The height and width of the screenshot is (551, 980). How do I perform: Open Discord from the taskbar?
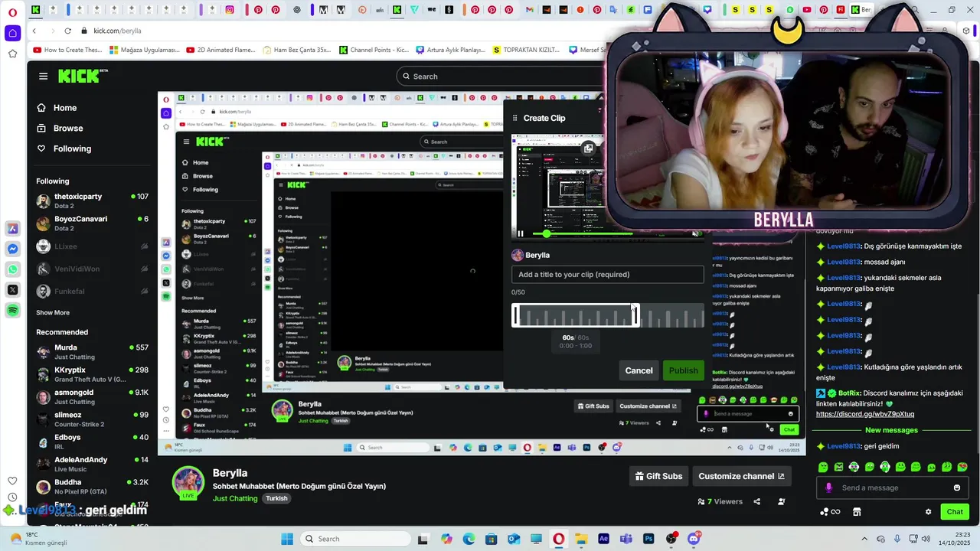point(694,539)
